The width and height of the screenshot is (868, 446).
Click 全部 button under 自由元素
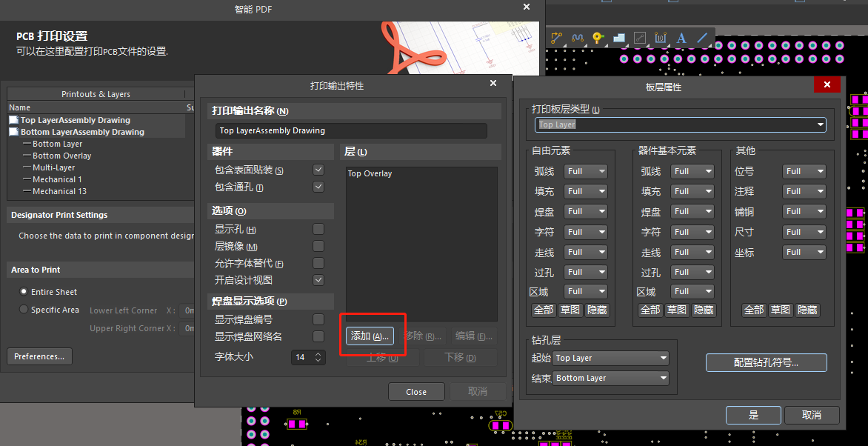pos(544,310)
